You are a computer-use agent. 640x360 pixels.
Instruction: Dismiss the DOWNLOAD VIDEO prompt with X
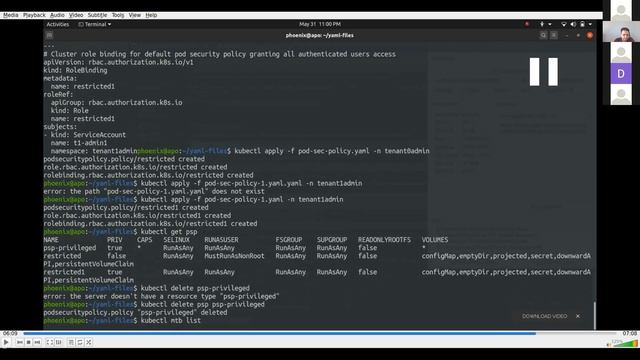point(578,316)
